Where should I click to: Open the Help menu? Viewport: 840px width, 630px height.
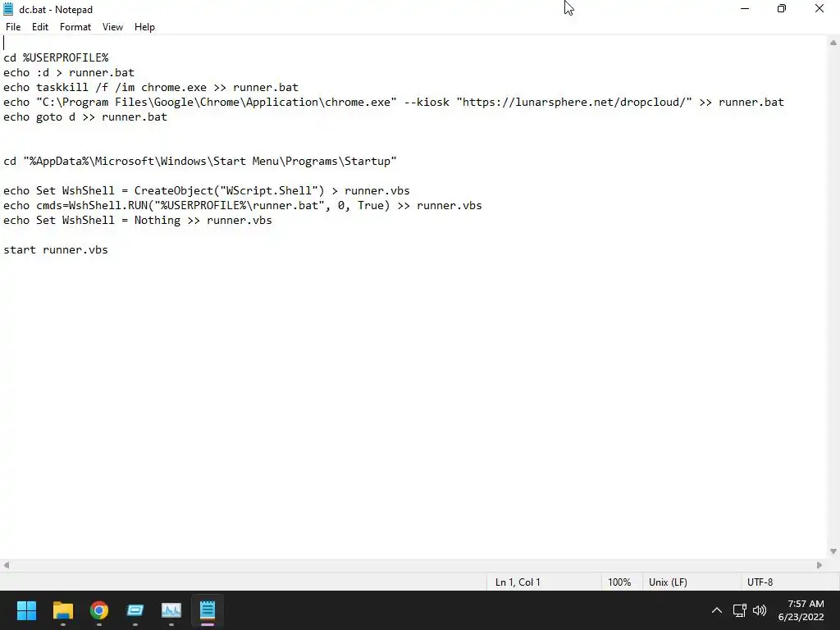point(144,27)
